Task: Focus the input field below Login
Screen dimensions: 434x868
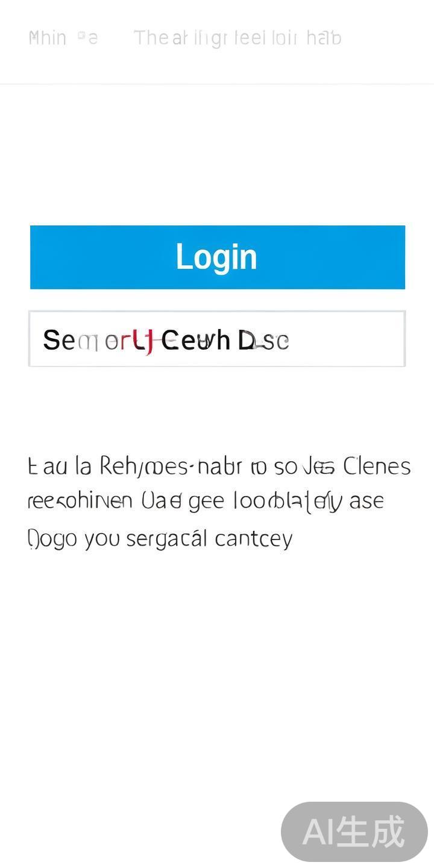Action: [217, 339]
